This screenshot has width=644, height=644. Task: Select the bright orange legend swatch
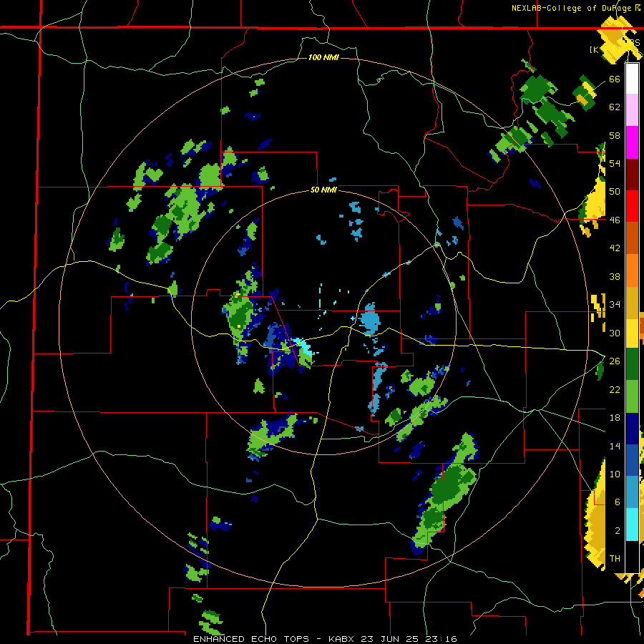point(632,270)
